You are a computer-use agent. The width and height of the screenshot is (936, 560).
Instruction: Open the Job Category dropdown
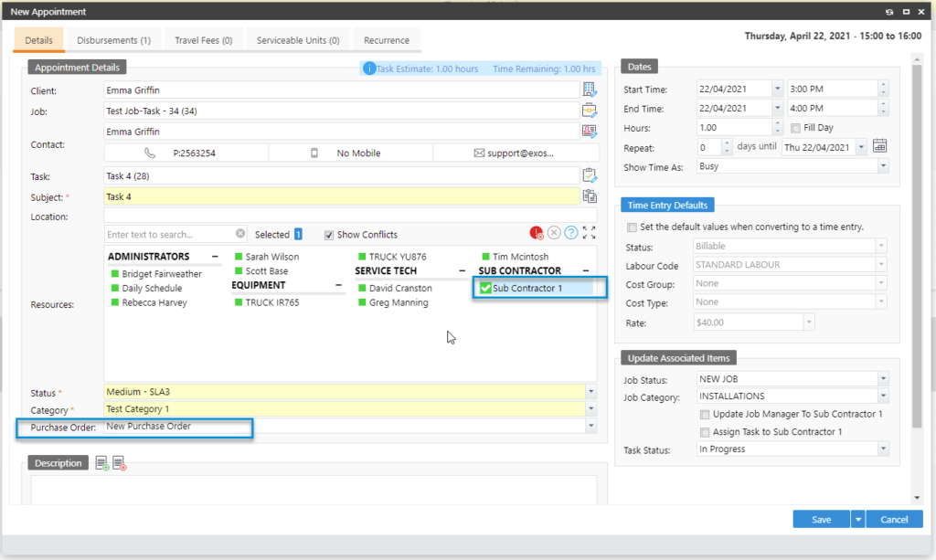[x=883, y=396]
